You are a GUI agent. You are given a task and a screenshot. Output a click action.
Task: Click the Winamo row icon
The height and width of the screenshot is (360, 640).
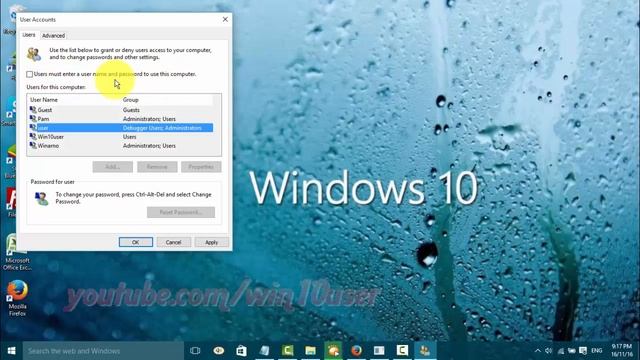click(33, 145)
